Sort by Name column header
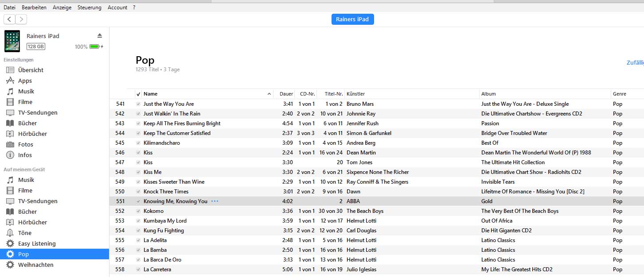Screen dimensions: 644x277 [x=207, y=94]
